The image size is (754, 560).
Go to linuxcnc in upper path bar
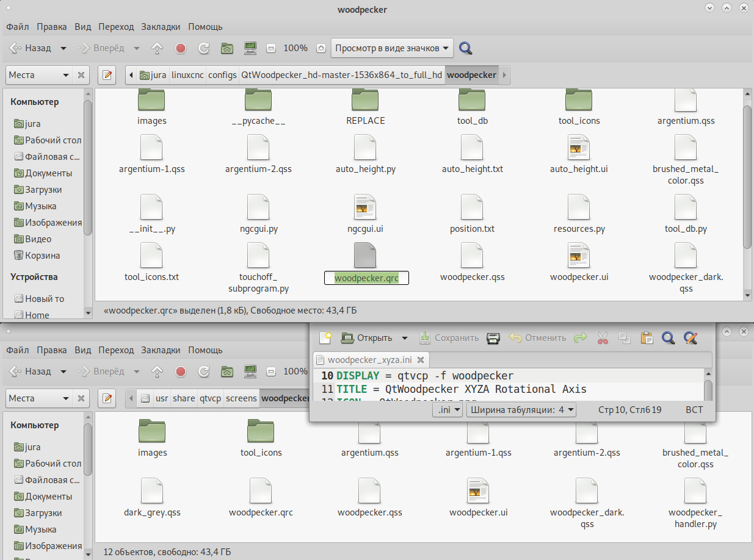coord(187,75)
